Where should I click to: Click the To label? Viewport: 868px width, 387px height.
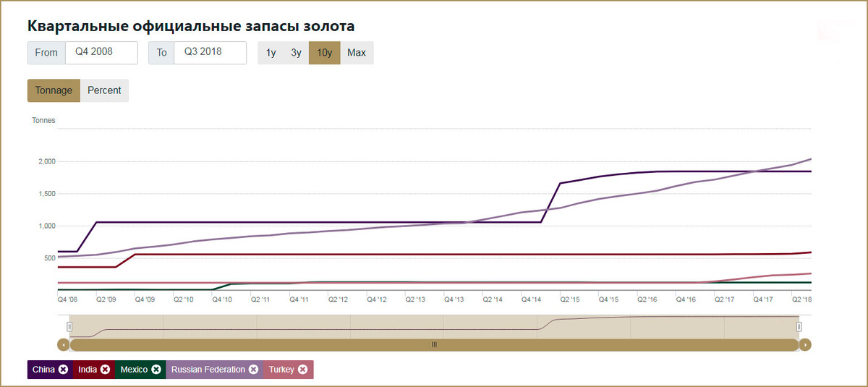(x=161, y=53)
